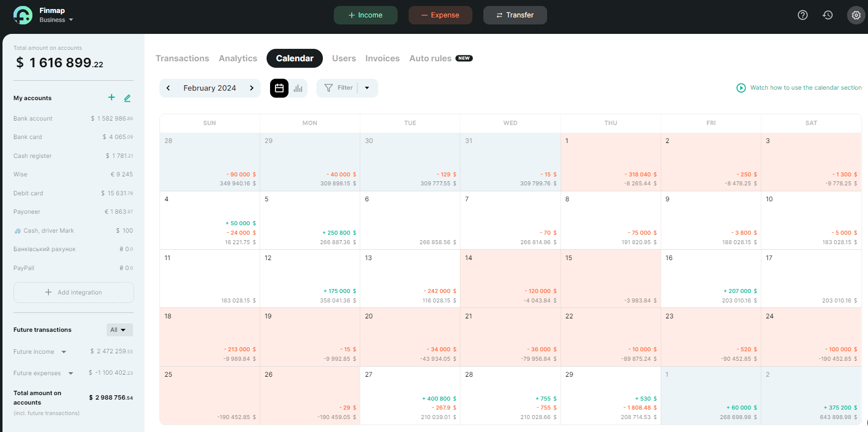Click Add integration button

click(x=74, y=292)
